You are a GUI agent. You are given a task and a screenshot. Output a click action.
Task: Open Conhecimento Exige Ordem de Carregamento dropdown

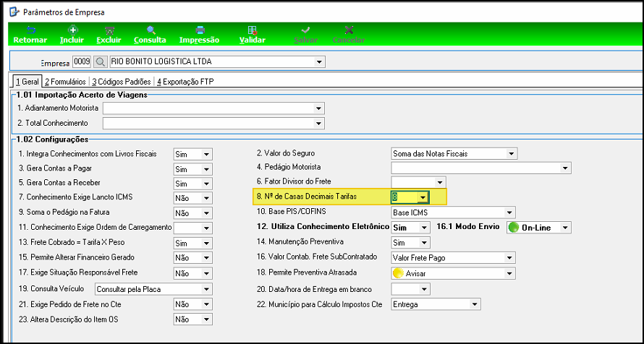(x=207, y=228)
